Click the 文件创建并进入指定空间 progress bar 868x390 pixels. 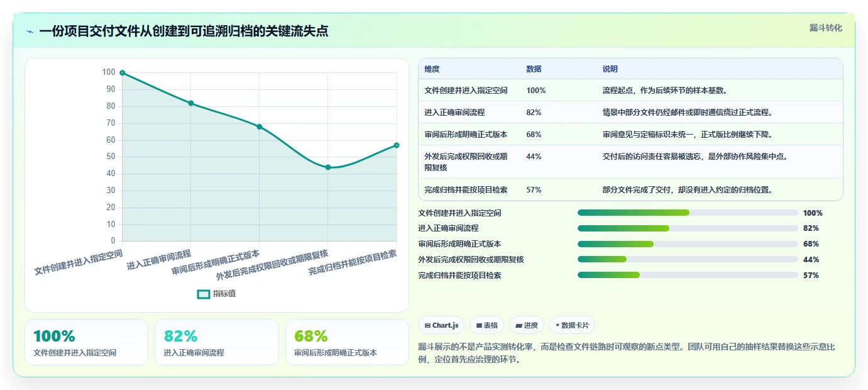[x=688, y=213]
